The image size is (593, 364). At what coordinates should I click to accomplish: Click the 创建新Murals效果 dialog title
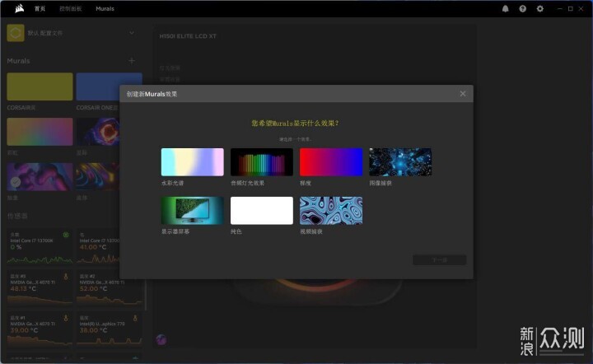(152, 94)
